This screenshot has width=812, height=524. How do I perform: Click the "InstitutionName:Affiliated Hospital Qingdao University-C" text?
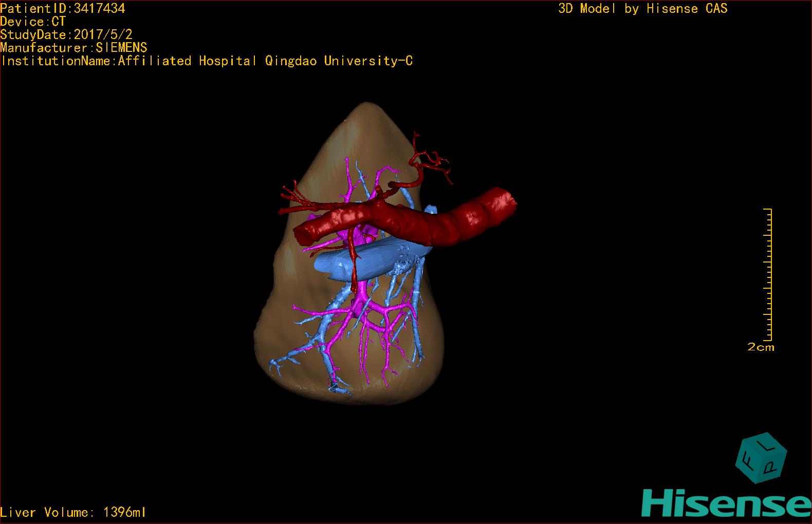point(207,61)
